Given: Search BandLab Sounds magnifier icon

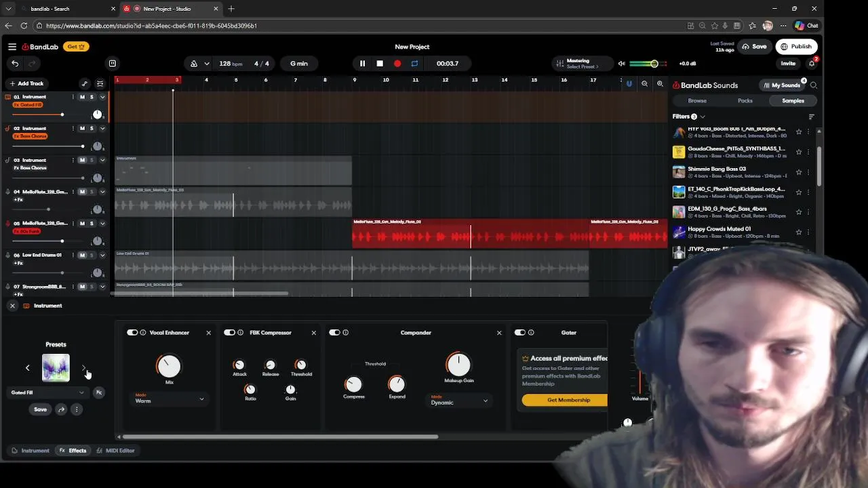Looking at the screenshot, I should (814, 85).
